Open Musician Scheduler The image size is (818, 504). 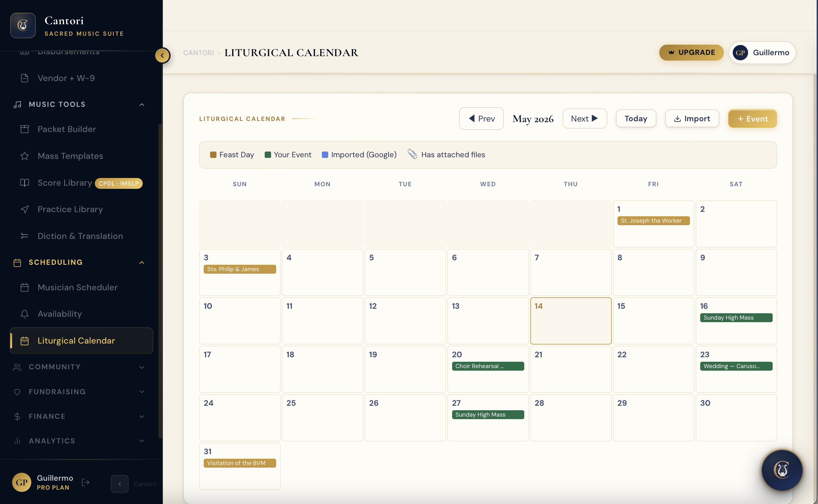[81, 287]
